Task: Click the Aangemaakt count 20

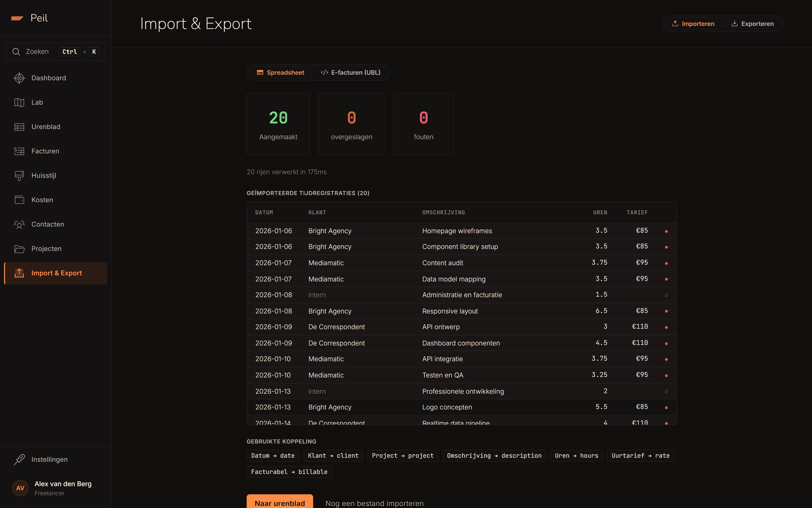Action: coord(278,118)
